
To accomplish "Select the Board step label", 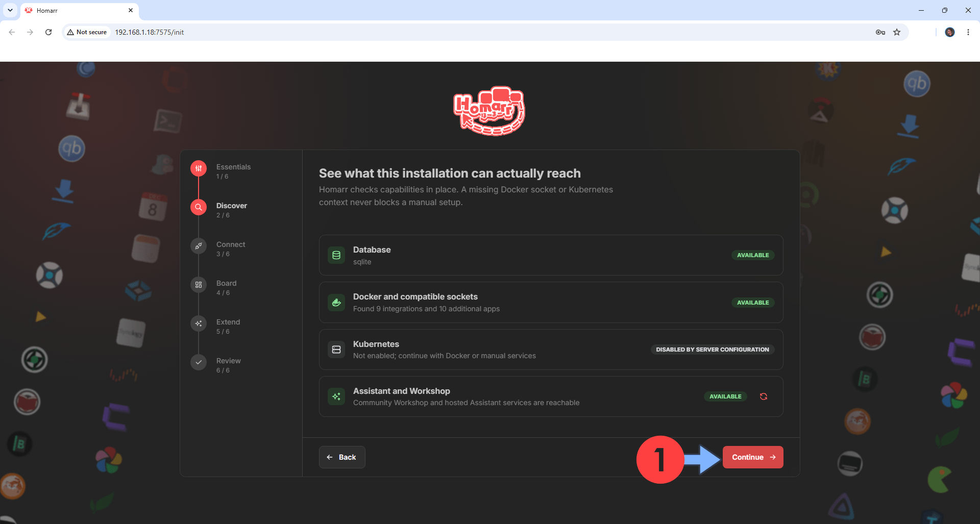I will pos(227,283).
